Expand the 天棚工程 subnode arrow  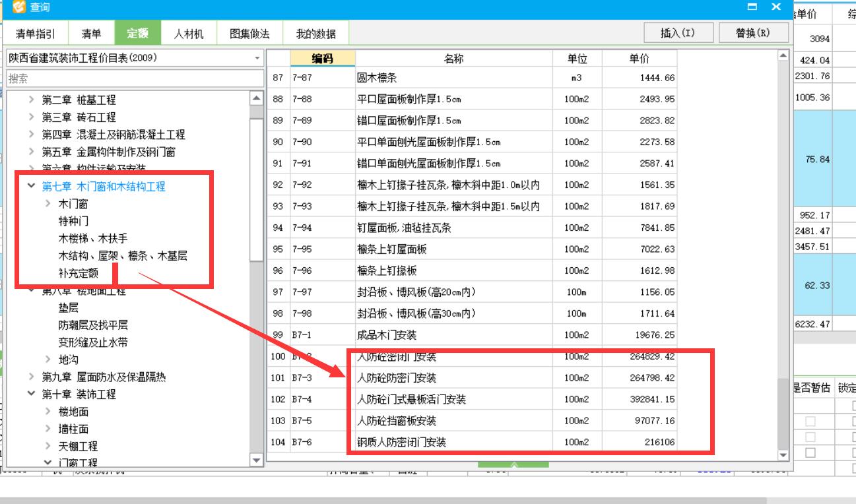tap(48, 446)
